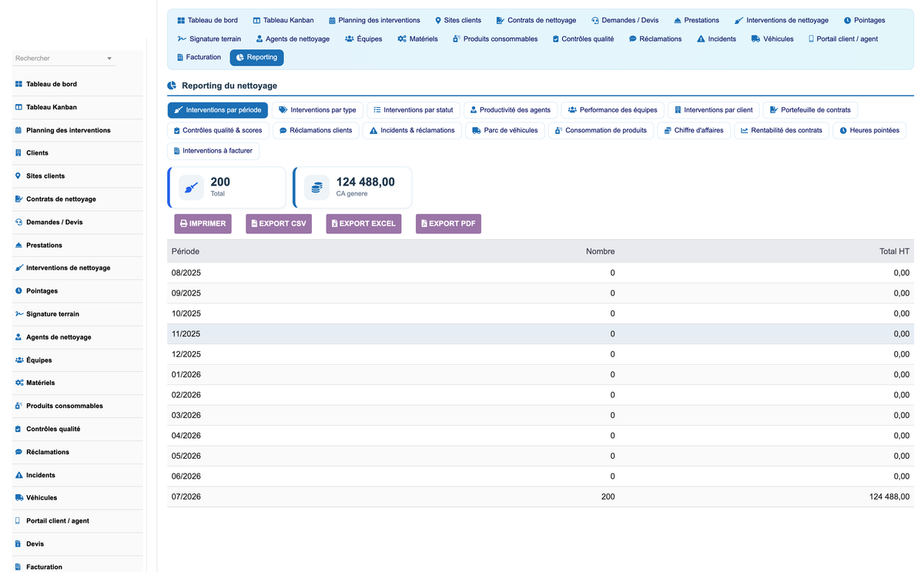Open Heures pointées report
This screenshot has width=924, height=572.
tap(869, 130)
